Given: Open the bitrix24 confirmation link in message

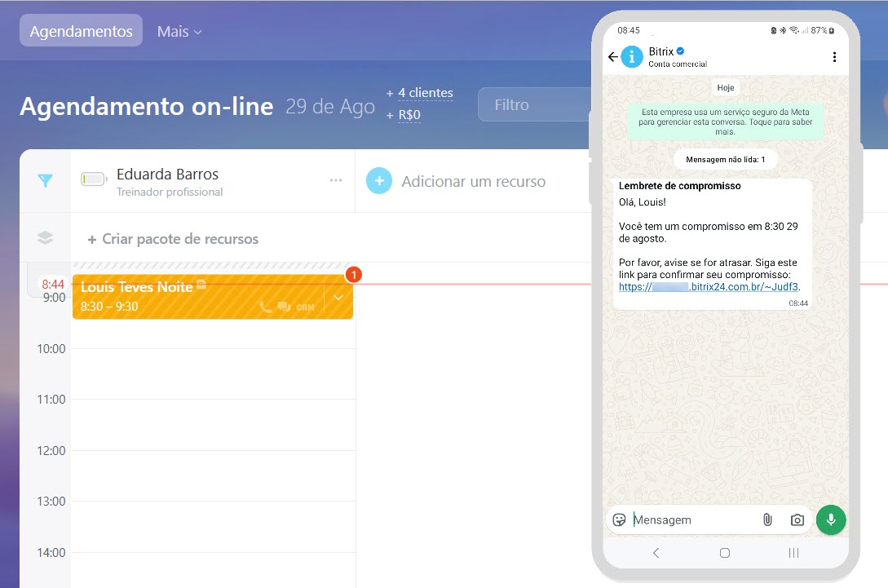Looking at the screenshot, I should [709, 287].
